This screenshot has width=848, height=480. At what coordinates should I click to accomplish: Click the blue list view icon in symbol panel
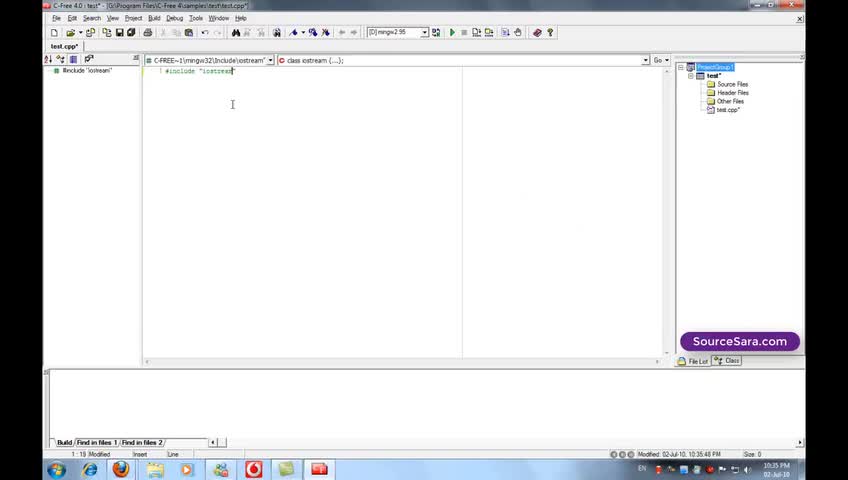point(74,59)
